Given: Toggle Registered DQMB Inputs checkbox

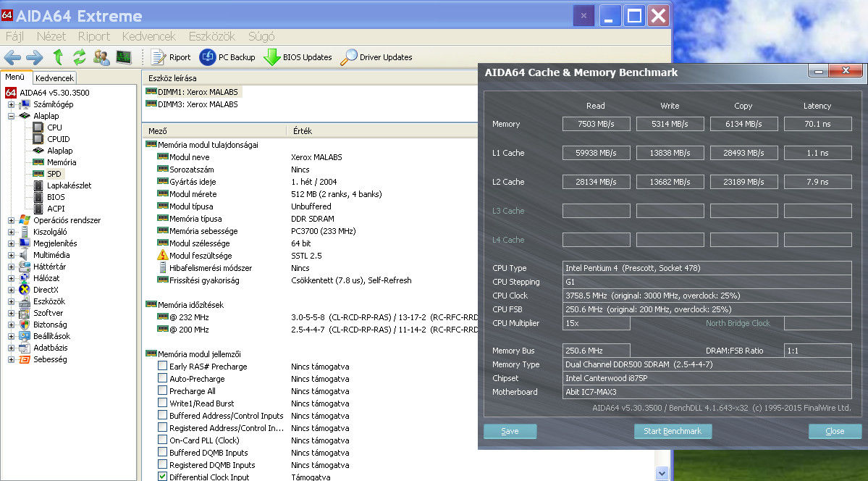Looking at the screenshot, I should [x=162, y=464].
